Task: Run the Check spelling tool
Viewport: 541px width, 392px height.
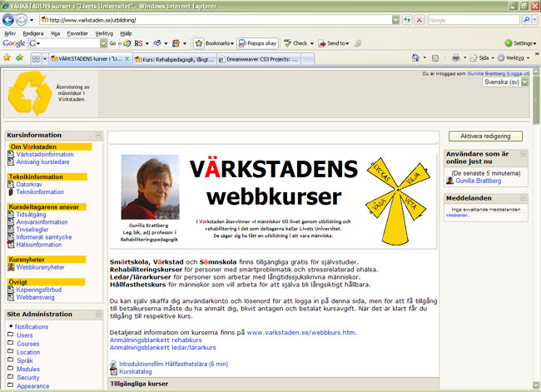Action: click(x=299, y=43)
